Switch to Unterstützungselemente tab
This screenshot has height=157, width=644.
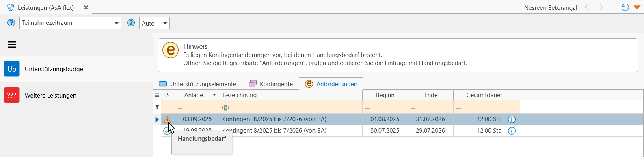[197, 84]
